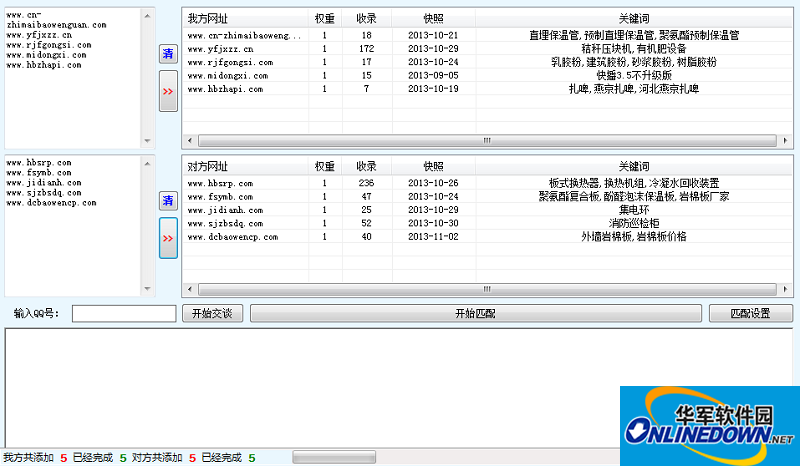
Task: Click right arrow of lower table horizontal scrollbar
Action: pos(785,289)
